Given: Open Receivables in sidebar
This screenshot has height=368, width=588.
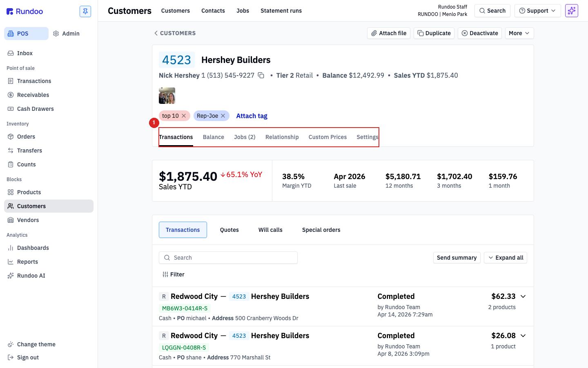Looking at the screenshot, I should point(49,95).
